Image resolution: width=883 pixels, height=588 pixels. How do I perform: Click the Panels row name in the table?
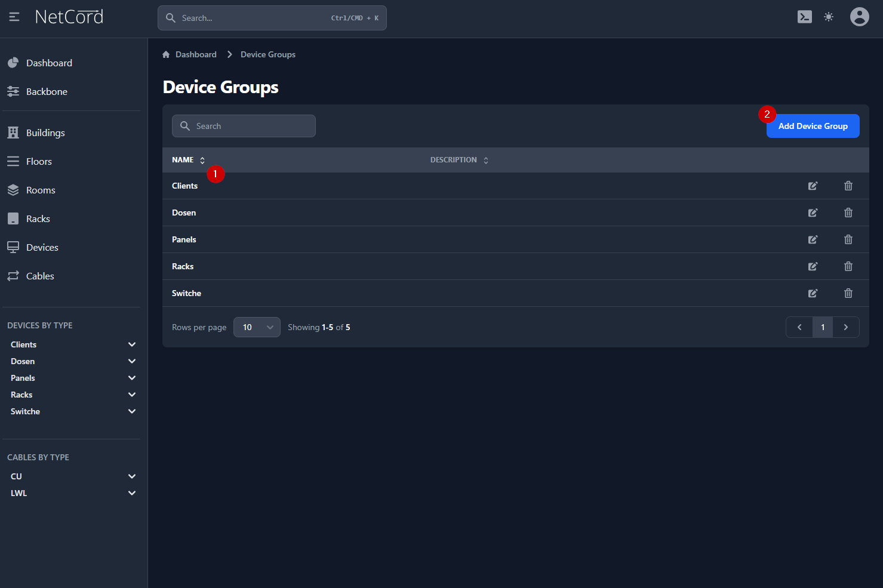(x=184, y=239)
